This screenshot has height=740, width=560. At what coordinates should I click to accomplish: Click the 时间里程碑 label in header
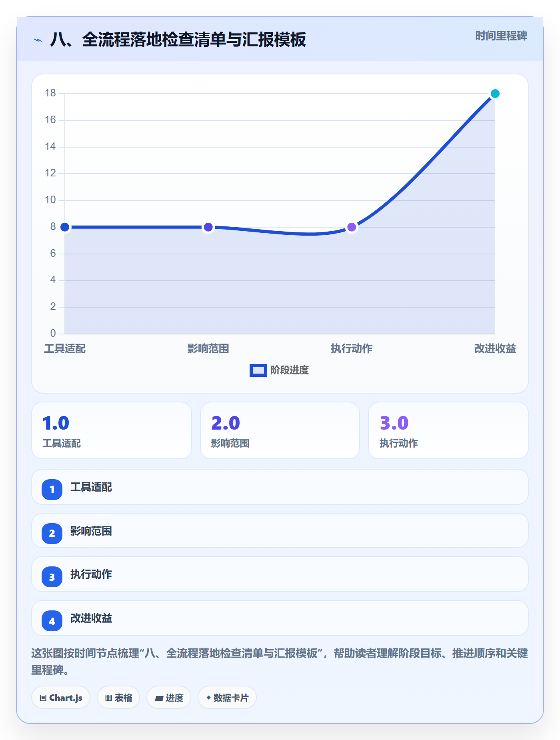pyautogui.click(x=501, y=36)
